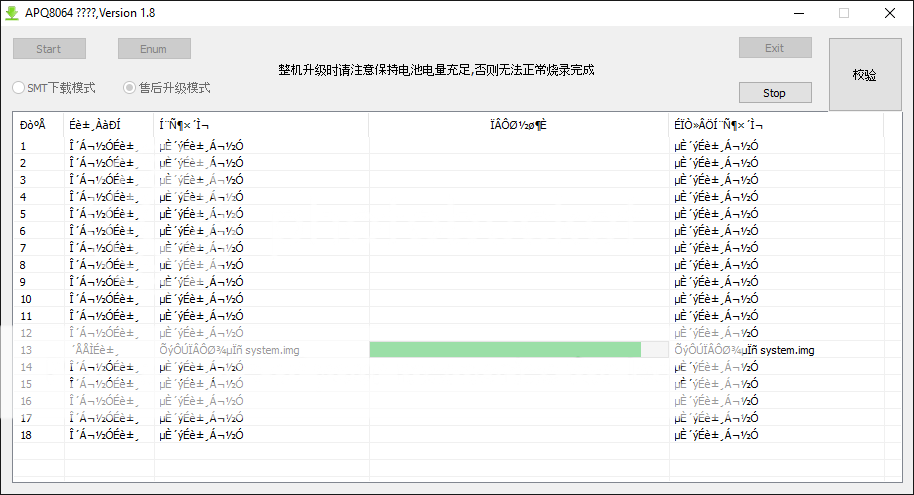The width and height of the screenshot is (914, 495).
Task: Close the APQ8064 Version 1.8 window
Action: pos(890,13)
